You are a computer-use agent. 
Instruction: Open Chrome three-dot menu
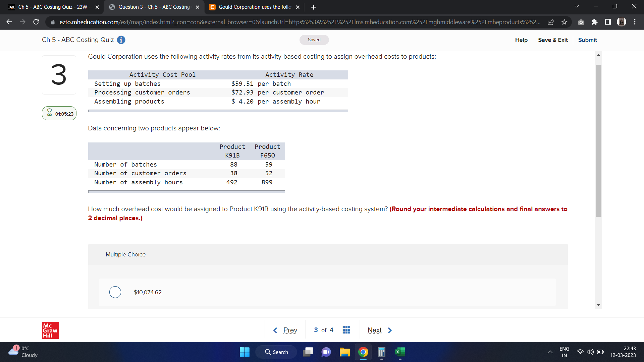635,22
